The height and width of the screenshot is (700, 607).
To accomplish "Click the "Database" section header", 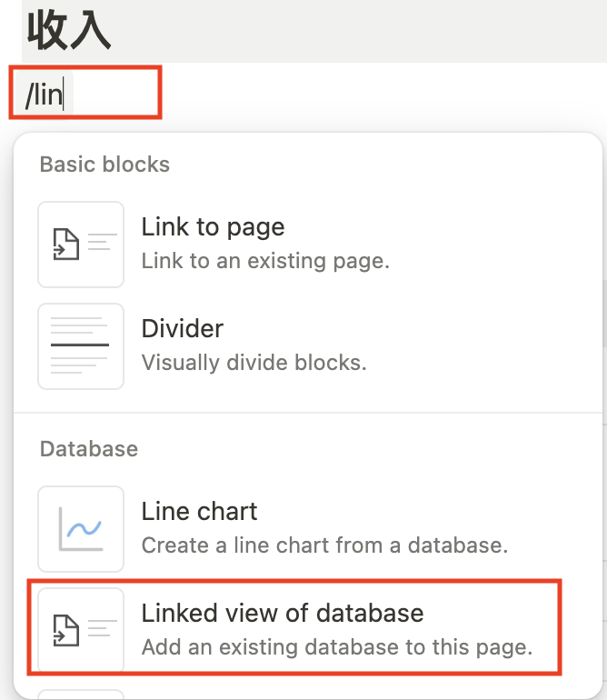I will click(x=89, y=448).
